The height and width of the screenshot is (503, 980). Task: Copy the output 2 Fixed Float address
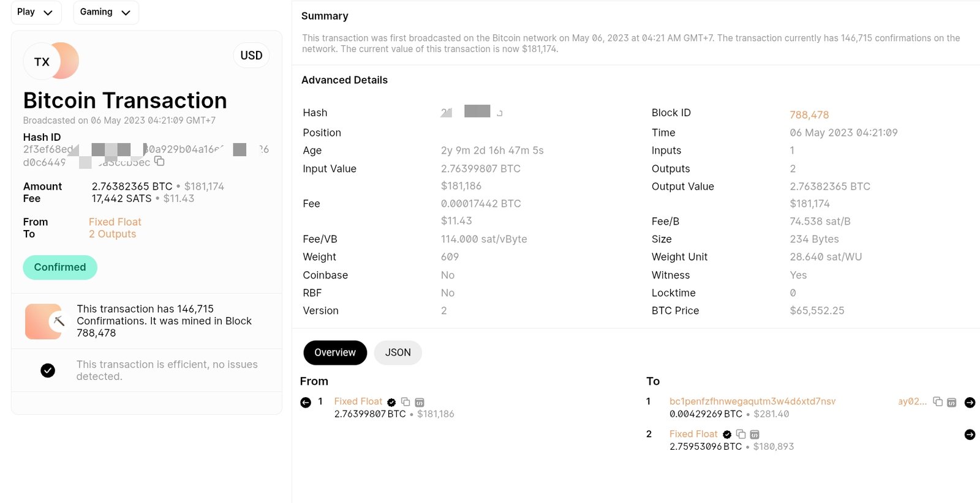pos(741,434)
